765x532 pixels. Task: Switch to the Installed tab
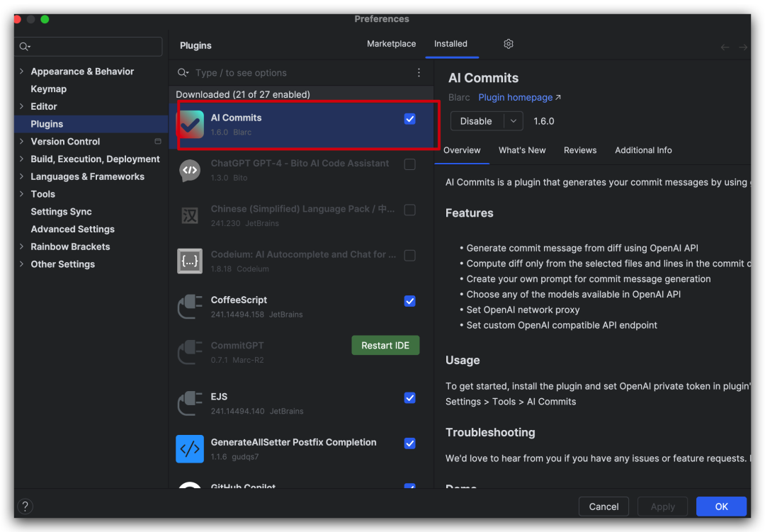[450, 44]
